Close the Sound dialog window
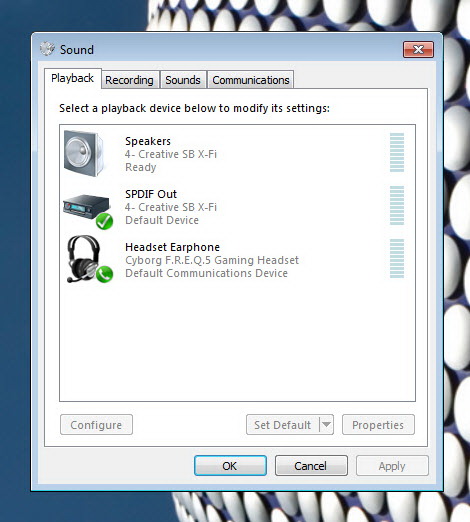 [x=418, y=50]
